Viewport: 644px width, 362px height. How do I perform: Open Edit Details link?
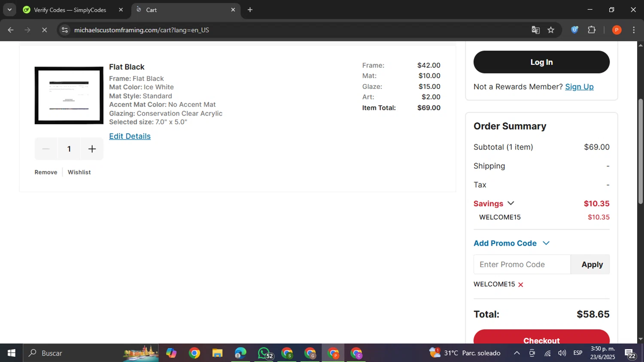tap(130, 136)
